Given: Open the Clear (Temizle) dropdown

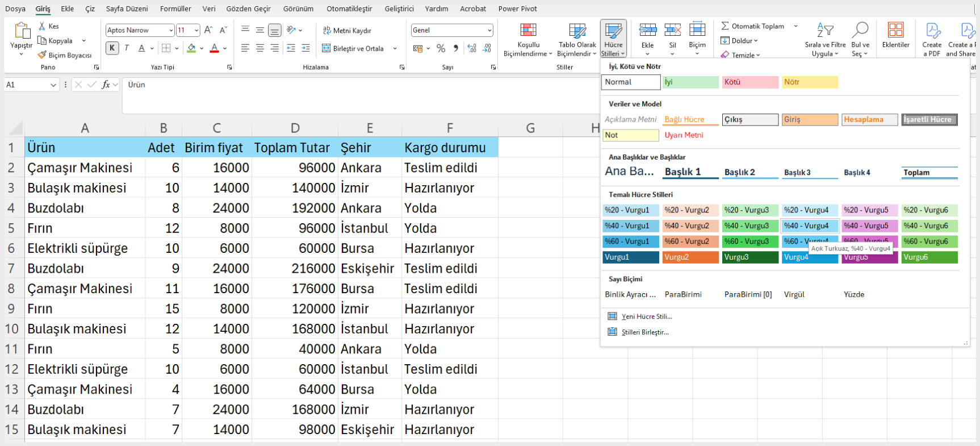Looking at the screenshot, I should click(740, 55).
